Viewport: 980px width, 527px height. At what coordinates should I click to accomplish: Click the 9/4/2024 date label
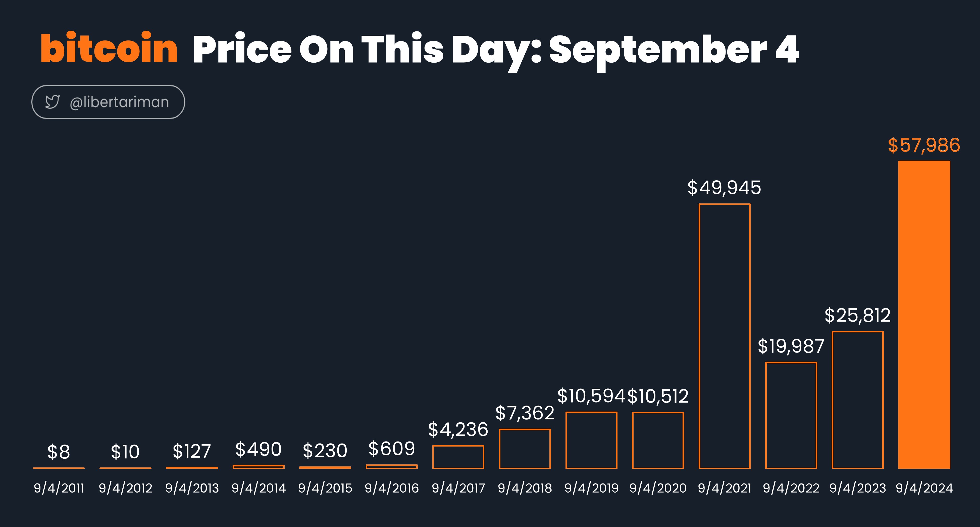tap(924, 488)
